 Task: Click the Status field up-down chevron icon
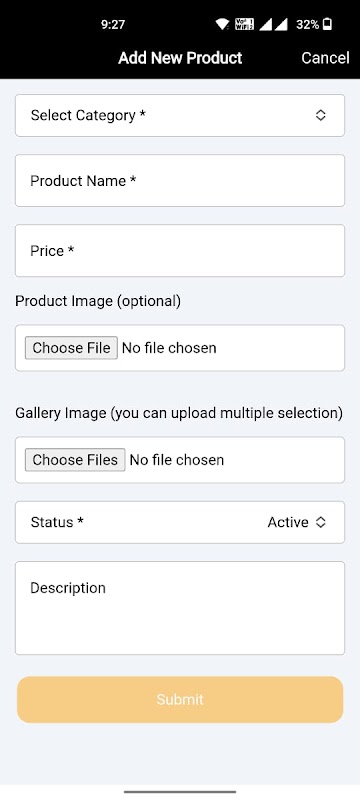320,522
